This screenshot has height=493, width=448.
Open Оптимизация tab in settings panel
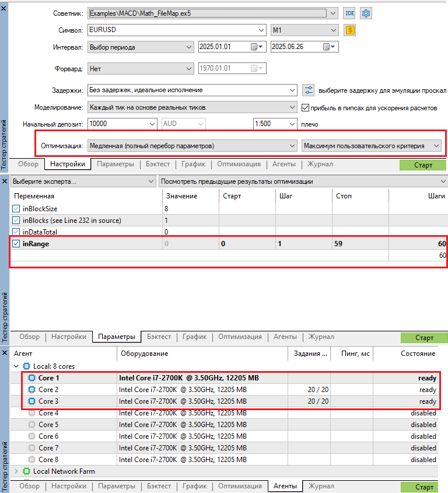click(239, 164)
